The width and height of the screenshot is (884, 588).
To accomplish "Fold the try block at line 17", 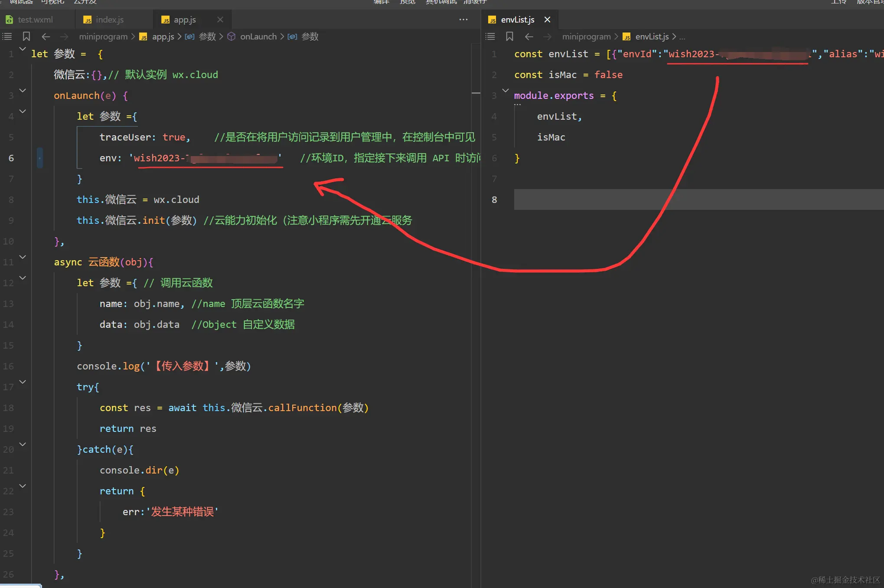I will (23, 382).
